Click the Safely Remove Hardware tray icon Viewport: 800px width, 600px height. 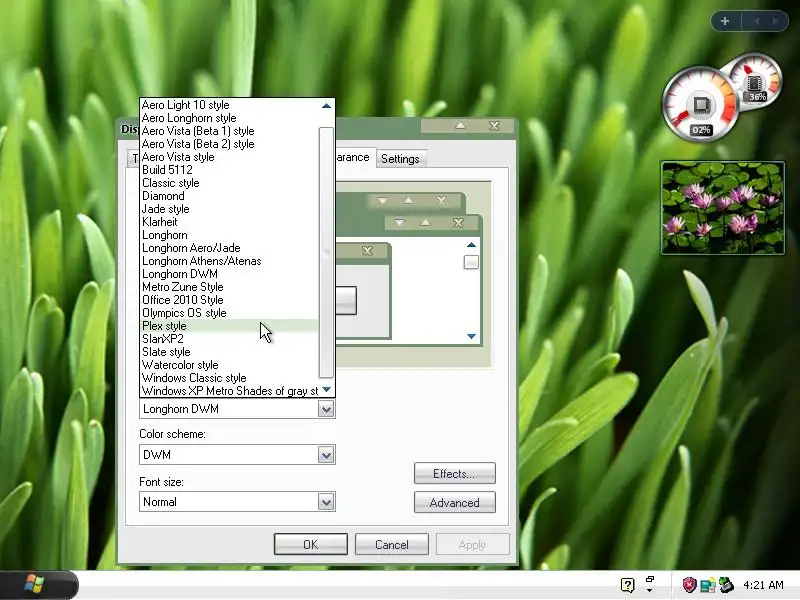726,585
